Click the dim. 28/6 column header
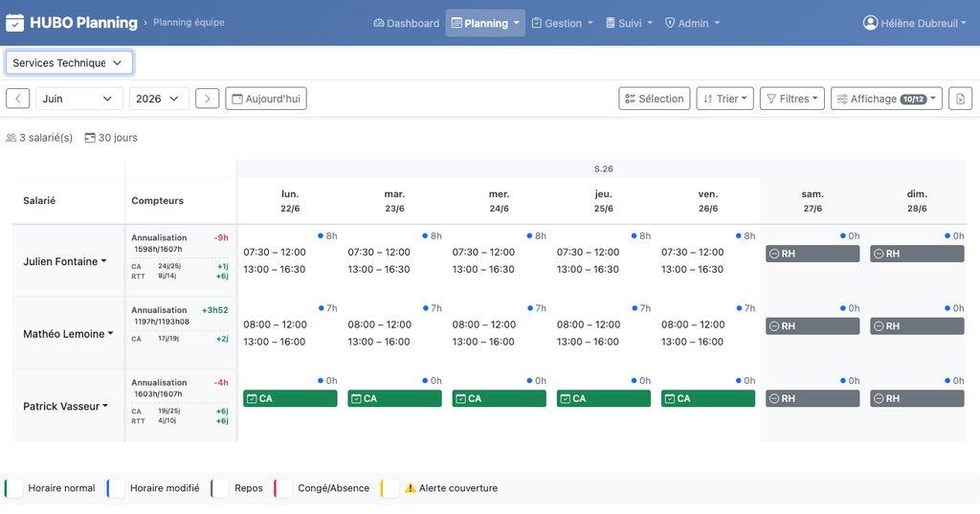 tap(917, 201)
